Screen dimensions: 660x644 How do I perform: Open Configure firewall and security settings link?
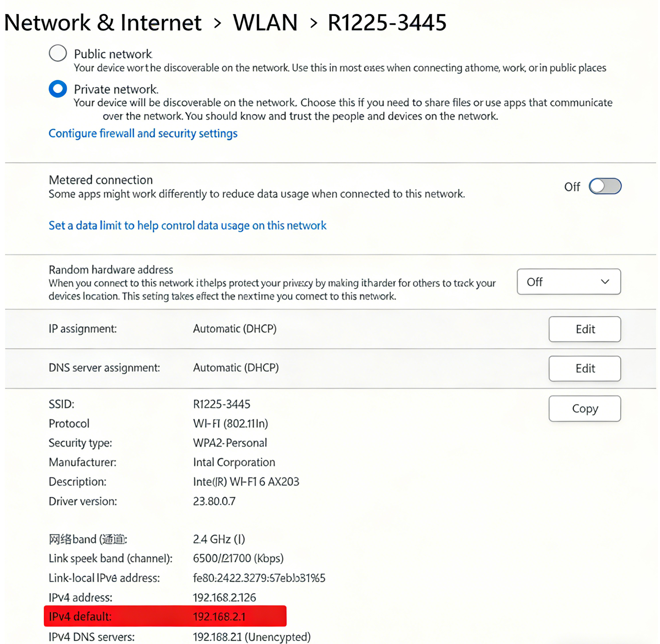point(143,134)
